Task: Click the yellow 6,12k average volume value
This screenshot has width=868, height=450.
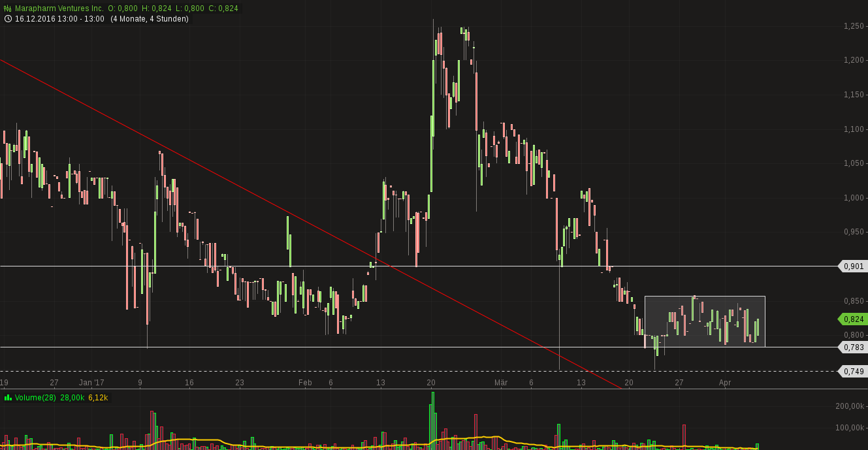Action: click(x=99, y=398)
